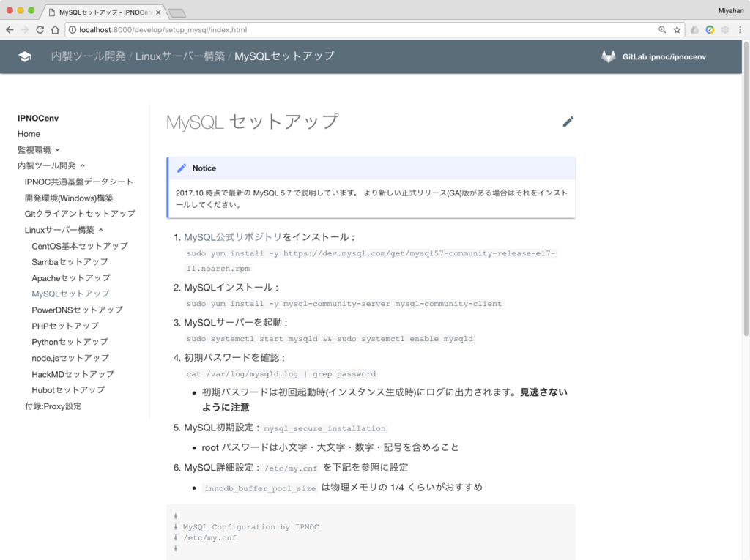Open 付録:Proxy設定 page

pyautogui.click(x=53, y=406)
